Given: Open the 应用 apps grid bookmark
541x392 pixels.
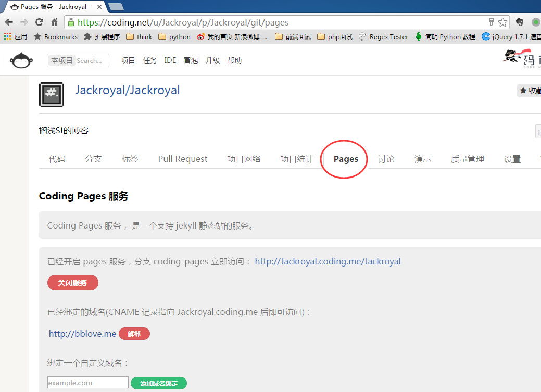Looking at the screenshot, I should point(16,36).
